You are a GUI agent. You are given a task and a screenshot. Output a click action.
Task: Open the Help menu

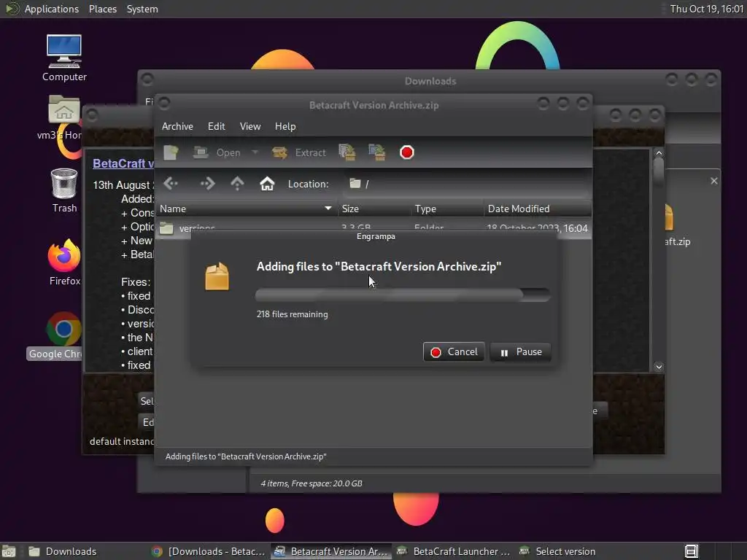pyautogui.click(x=285, y=126)
